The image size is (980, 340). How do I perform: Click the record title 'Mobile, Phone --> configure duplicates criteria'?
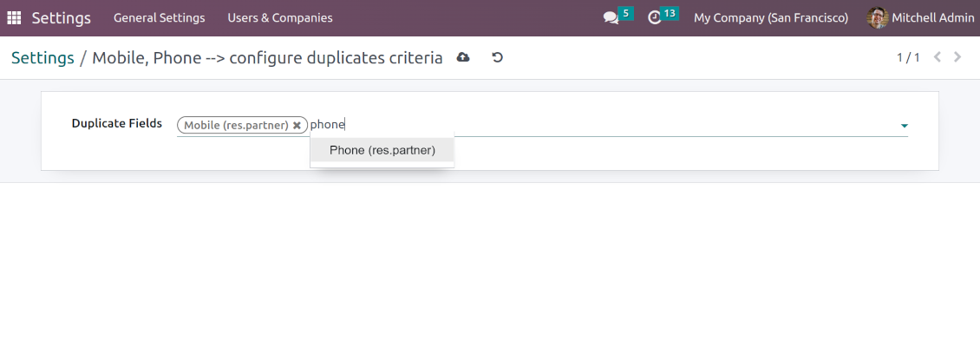click(267, 57)
